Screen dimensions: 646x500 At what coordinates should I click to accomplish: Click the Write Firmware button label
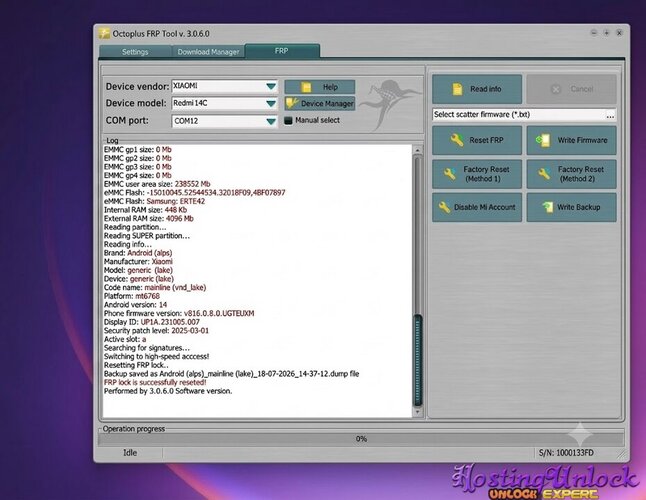583,140
